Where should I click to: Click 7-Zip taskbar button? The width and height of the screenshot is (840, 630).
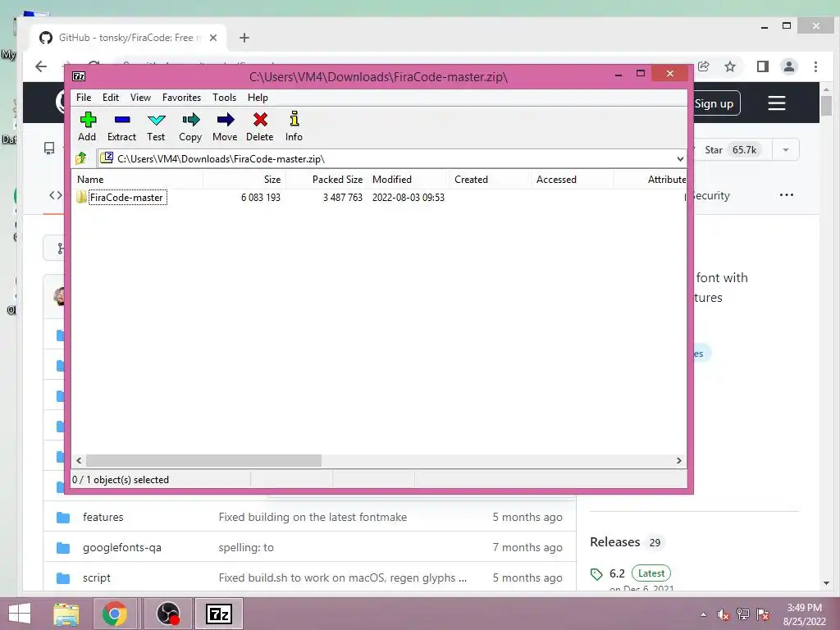tap(219, 614)
